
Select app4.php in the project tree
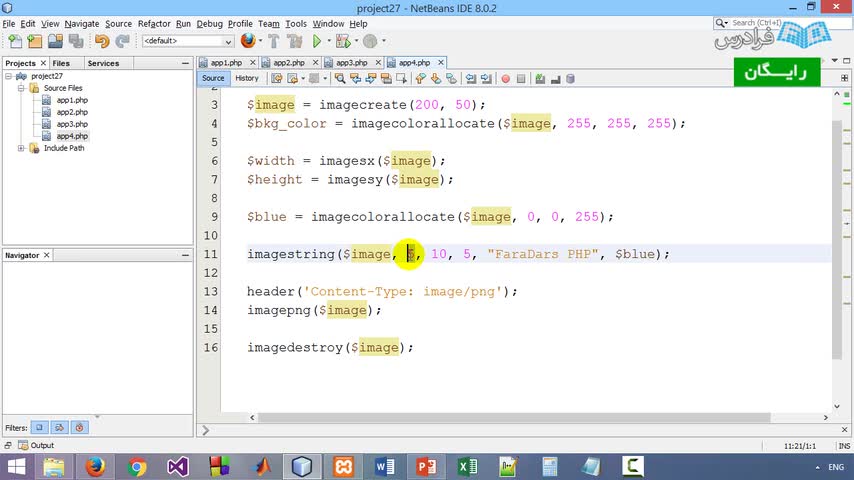(x=72, y=136)
